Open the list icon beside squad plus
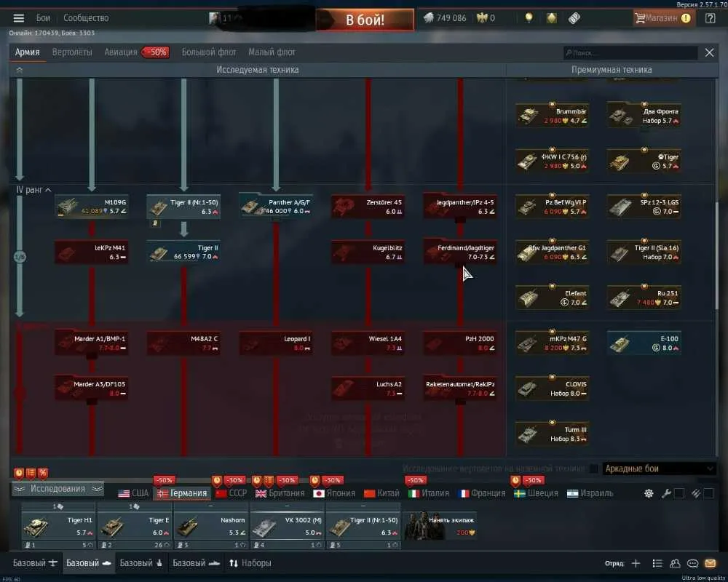The image size is (728, 582). tap(657, 563)
